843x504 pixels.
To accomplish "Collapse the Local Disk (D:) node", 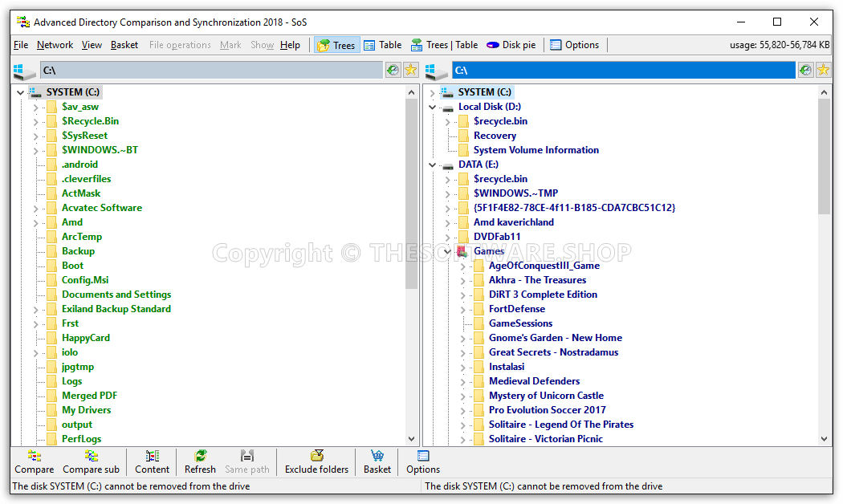I will click(432, 107).
